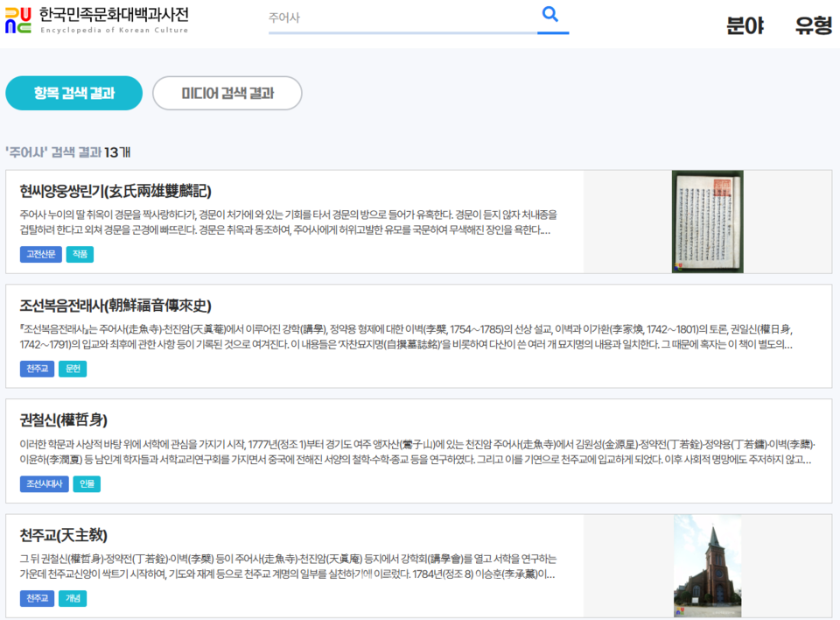Click the 개념 tag under 천주교

tap(71, 599)
